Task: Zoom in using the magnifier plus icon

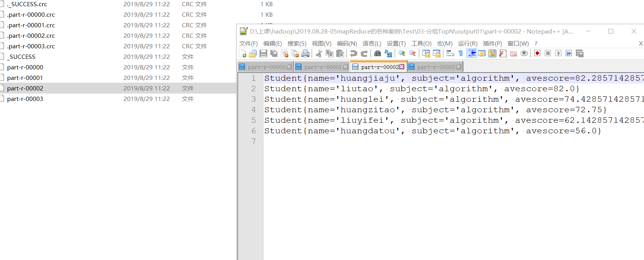Action: click(402, 53)
